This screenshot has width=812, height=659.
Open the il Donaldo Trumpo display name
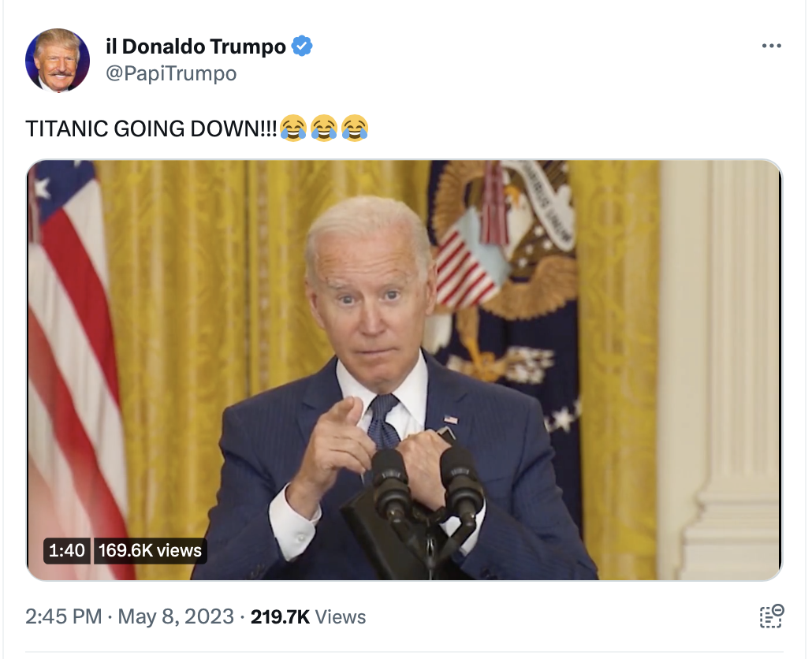click(196, 47)
